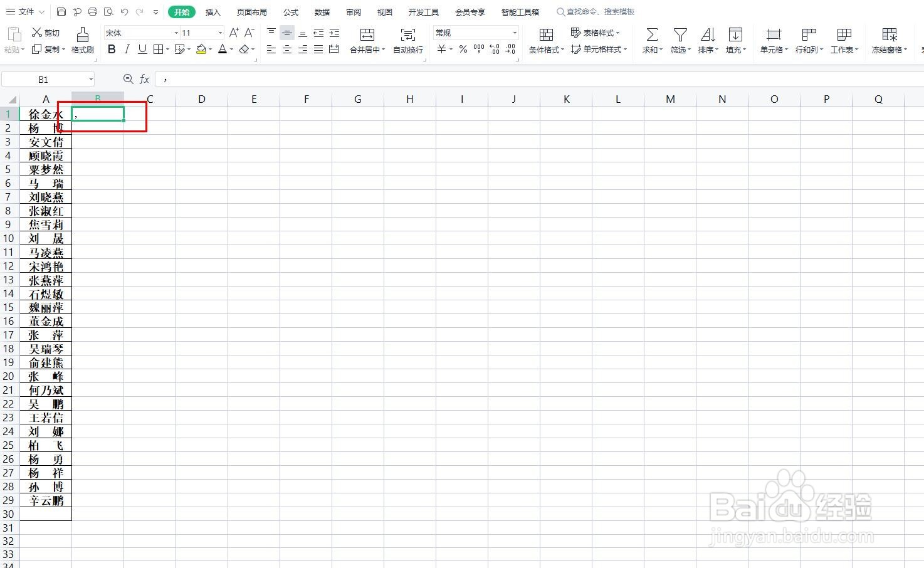Expand the 单元格样式 dropdown

pyautogui.click(x=626, y=49)
